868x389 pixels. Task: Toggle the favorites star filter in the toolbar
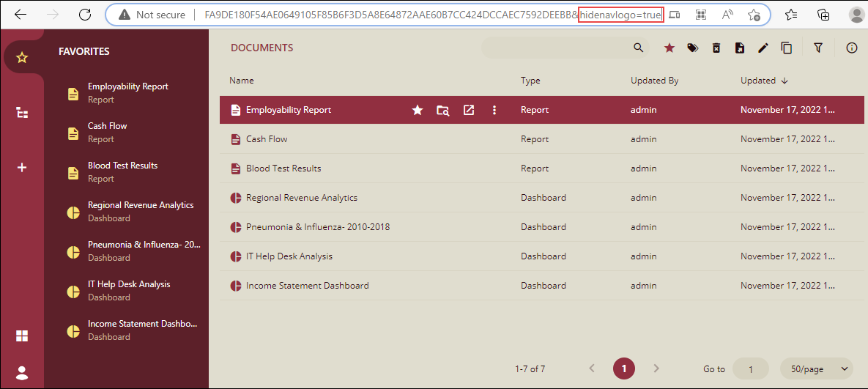coord(669,48)
